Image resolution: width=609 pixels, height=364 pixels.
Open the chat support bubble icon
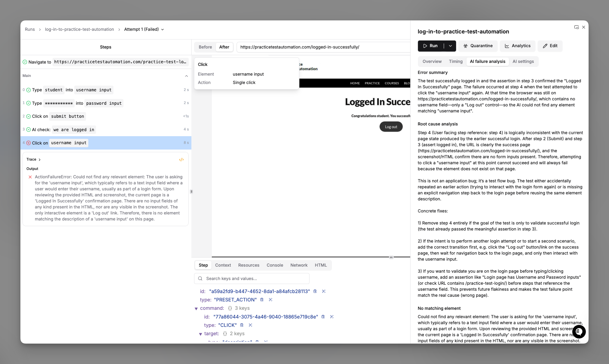click(x=579, y=332)
